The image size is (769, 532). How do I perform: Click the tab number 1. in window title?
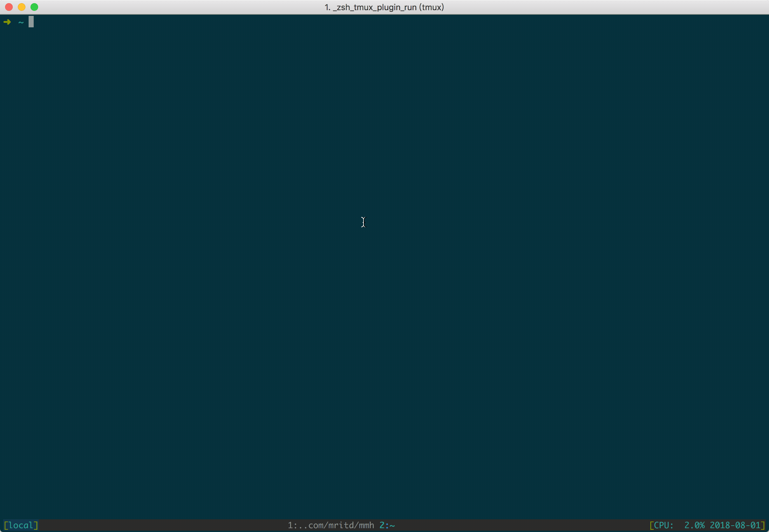point(327,7)
